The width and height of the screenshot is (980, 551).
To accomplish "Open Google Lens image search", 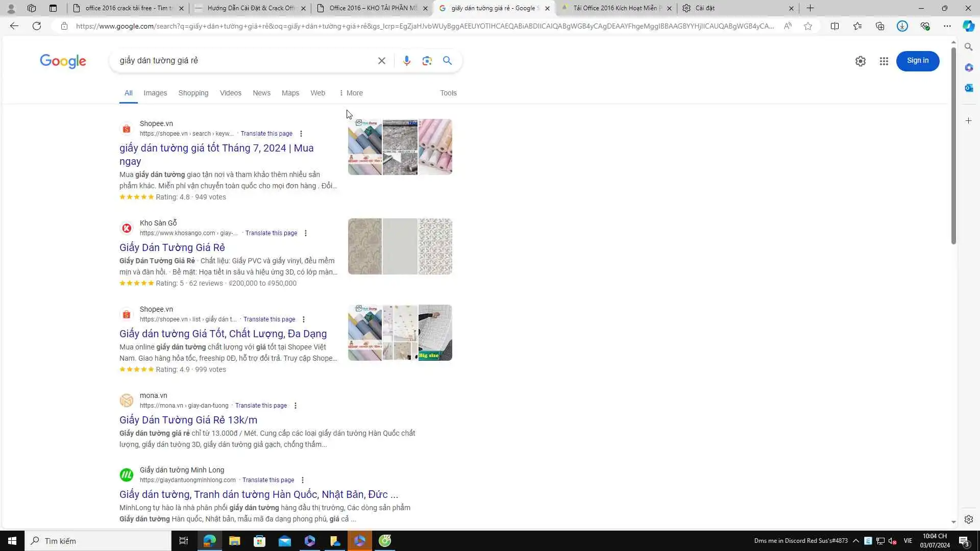I will tap(427, 61).
